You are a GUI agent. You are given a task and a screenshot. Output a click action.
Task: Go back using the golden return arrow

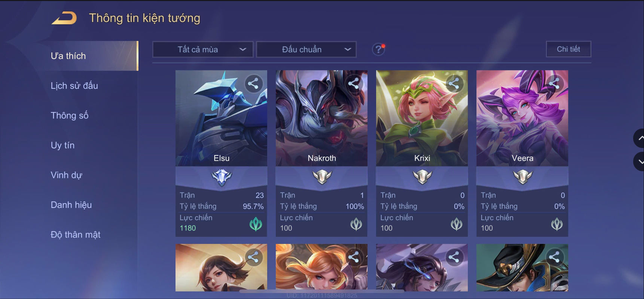[64, 18]
